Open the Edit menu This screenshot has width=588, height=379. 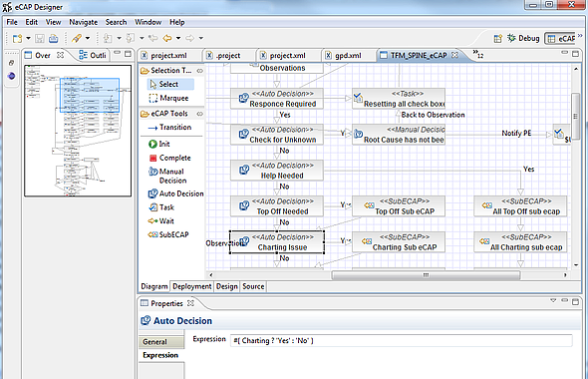32,22
